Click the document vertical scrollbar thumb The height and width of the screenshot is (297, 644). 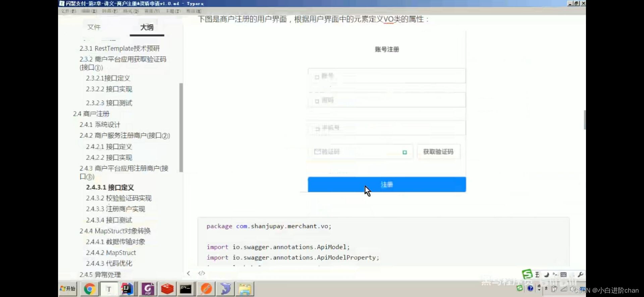pos(585,120)
